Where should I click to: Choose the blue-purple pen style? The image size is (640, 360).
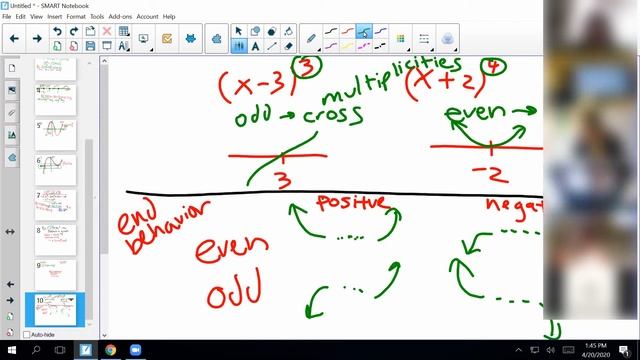[380, 31]
